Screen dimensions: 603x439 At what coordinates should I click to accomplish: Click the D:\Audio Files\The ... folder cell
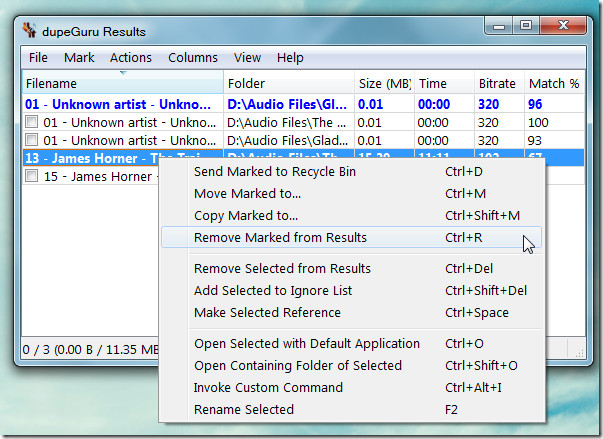tap(287, 122)
